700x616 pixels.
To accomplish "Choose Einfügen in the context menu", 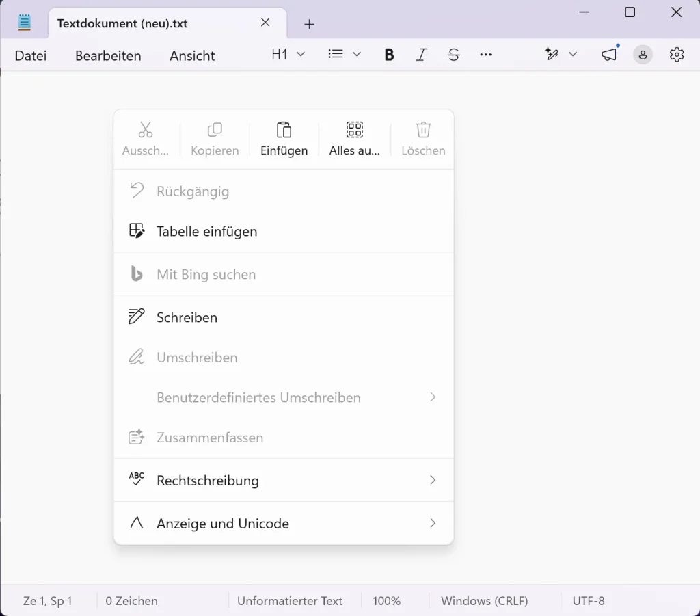I will click(284, 139).
